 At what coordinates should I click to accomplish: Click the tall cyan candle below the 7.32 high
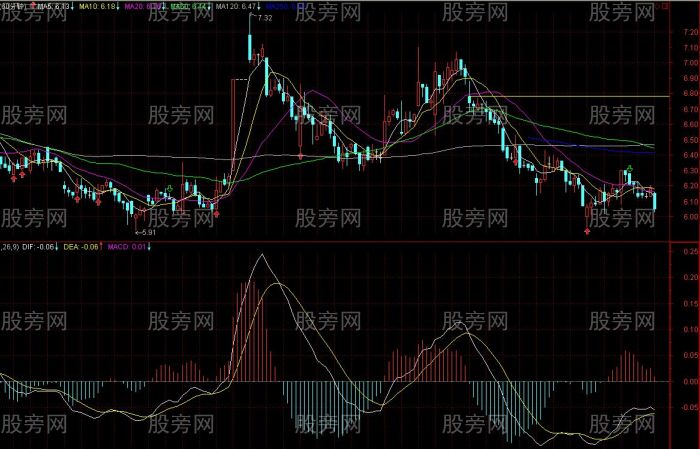250,47
